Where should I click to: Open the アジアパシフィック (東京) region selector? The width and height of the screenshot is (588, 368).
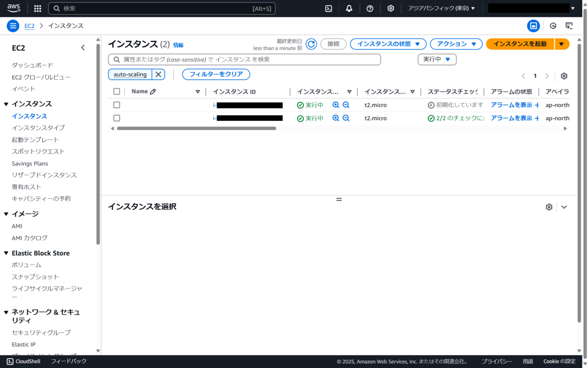(x=441, y=8)
